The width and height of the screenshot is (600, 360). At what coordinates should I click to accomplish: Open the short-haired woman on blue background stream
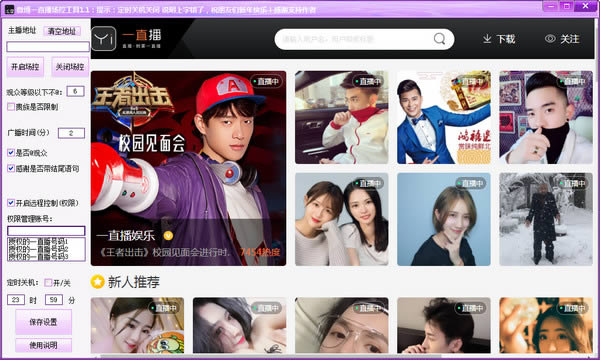click(444, 219)
